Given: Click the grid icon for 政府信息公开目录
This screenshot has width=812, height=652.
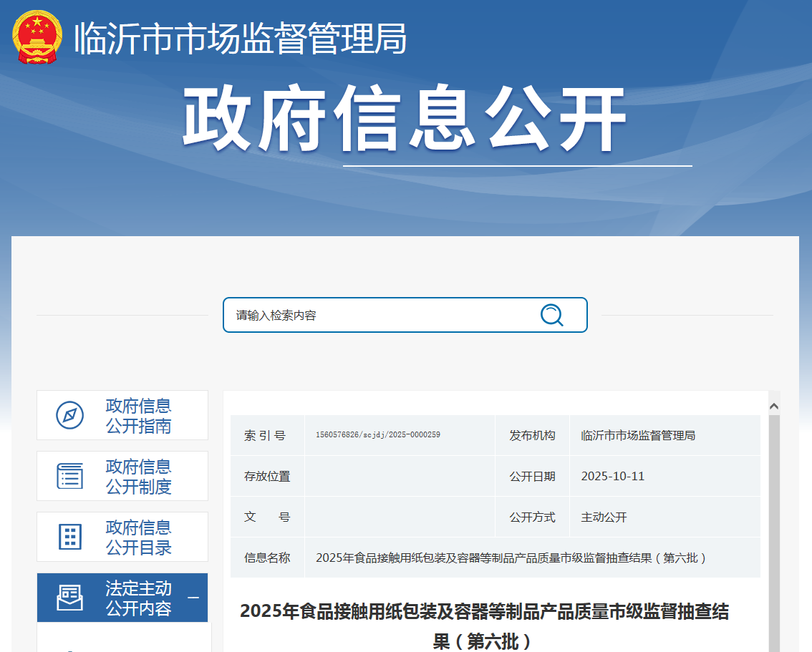Looking at the screenshot, I should pyautogui.click(x=70, y=537).
